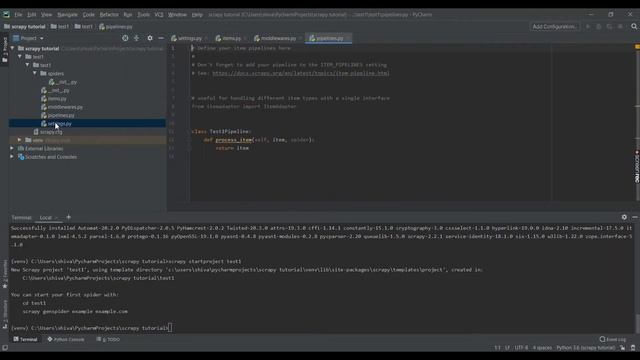Expand External Libraries node
This screenshot has height=360, width=640.
(x=12, y=148)
